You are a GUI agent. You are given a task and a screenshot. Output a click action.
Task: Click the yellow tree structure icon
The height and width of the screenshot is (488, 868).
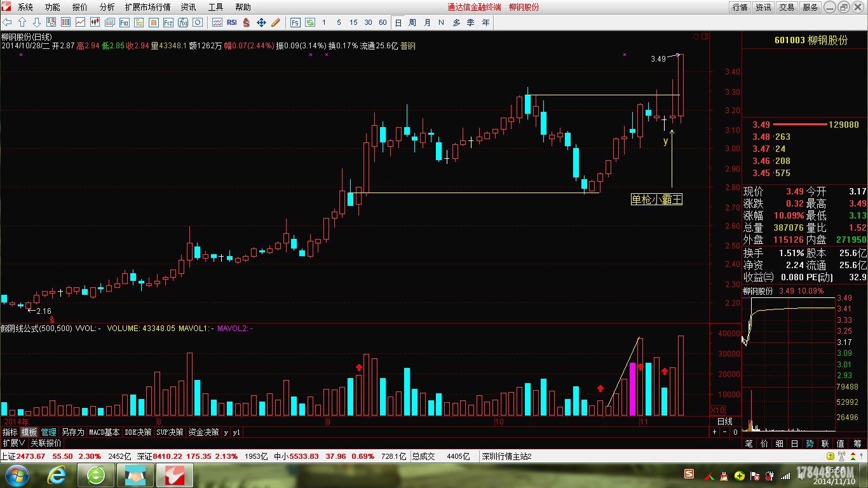click(139, 22)
